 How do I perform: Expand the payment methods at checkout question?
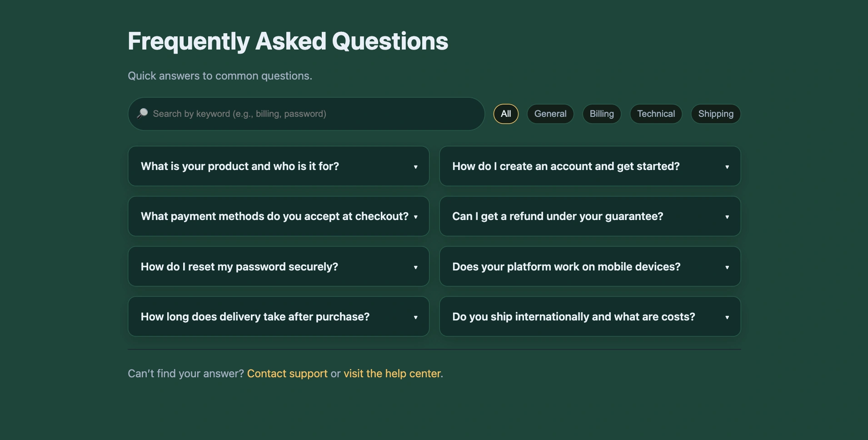[279, 216]
